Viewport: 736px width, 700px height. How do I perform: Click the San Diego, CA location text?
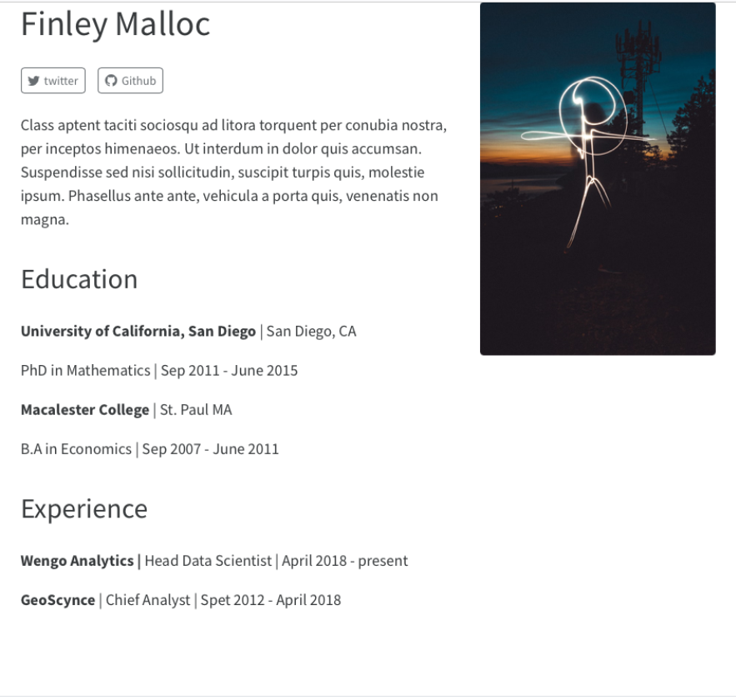[x=311, y=332]
